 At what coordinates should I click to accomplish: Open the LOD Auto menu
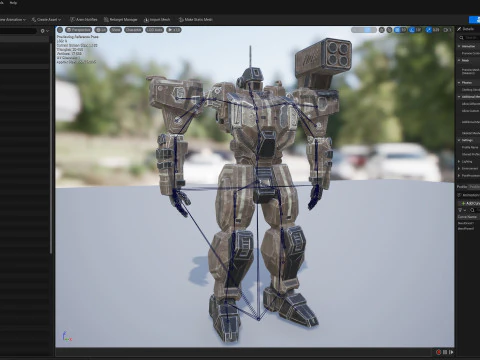[x=155, y=30]
